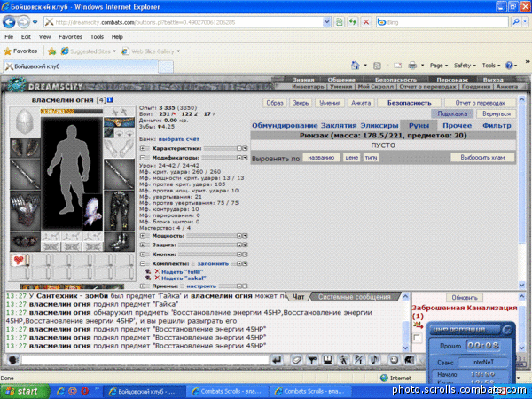Open the Page dropdown in IE toolbar
Image resolution: width=532 pixels, height=399 pixels.
[x=438, y=66]
